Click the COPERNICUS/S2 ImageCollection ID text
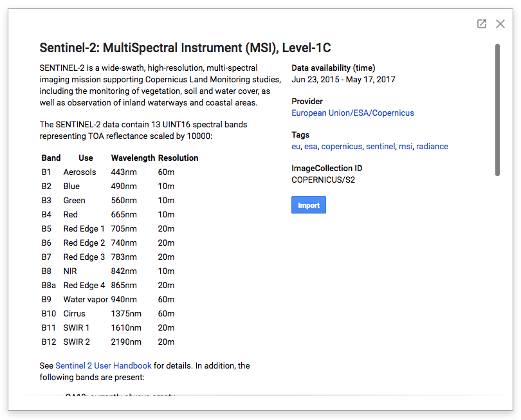The image size is (521, 420). (324, 180)
